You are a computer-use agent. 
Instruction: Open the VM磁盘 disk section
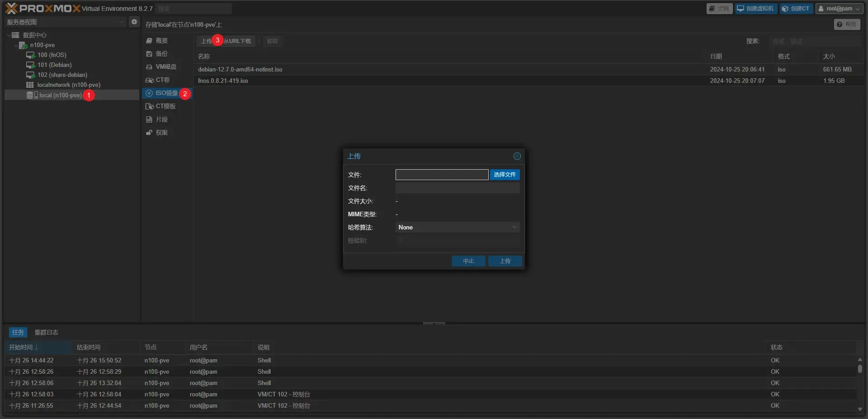pyautogui.click(x=165, y=67)
